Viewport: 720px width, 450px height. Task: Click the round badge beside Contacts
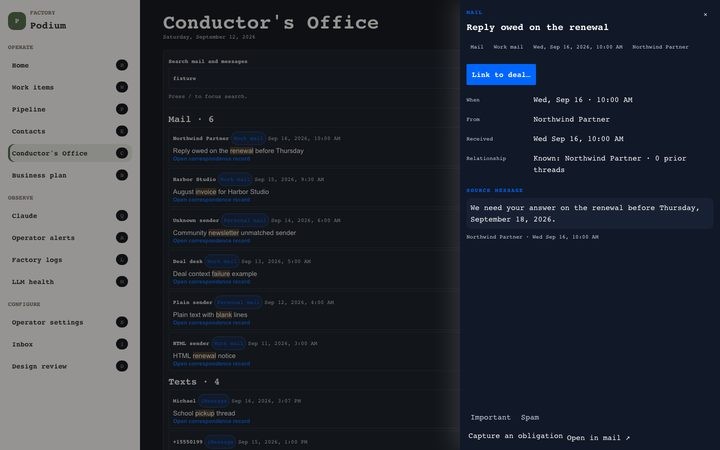point(122,131)
